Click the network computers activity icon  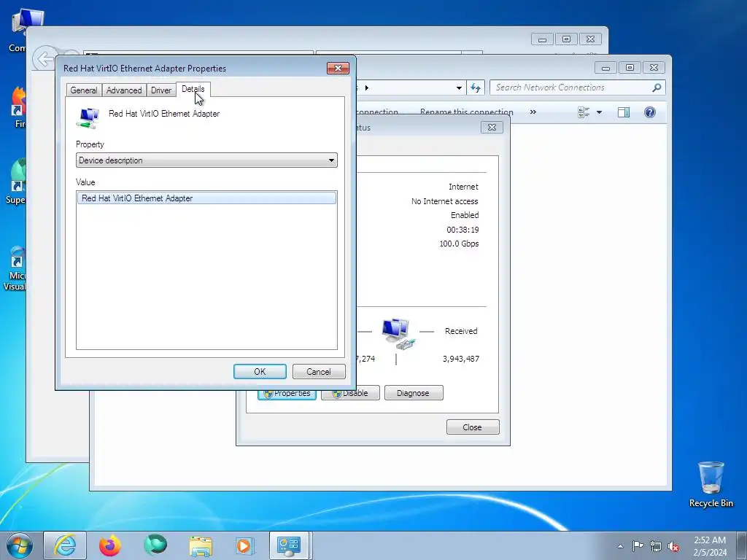[x=398, y=334]
